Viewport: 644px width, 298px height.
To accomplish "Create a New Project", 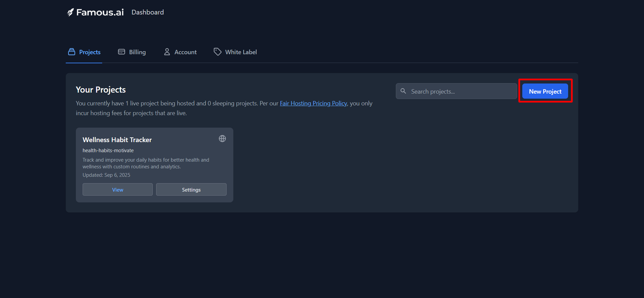I will coord(545,91).
